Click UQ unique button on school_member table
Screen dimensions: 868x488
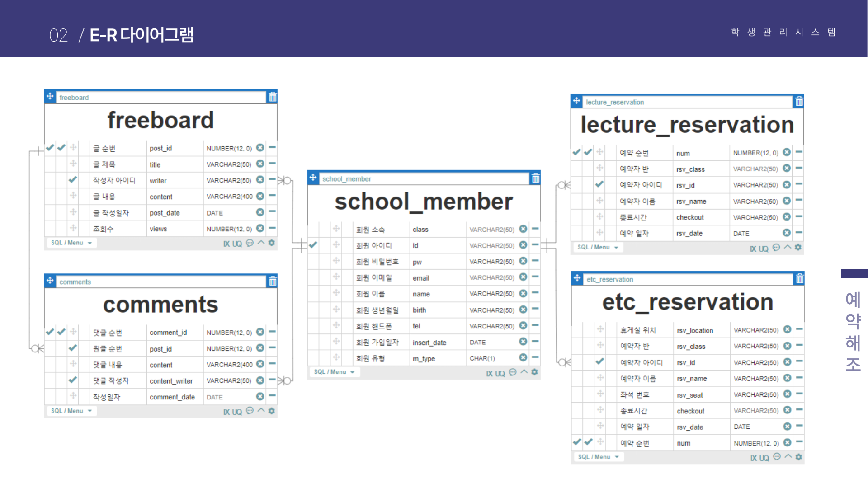pyautogui.click(x=500, y=373)
